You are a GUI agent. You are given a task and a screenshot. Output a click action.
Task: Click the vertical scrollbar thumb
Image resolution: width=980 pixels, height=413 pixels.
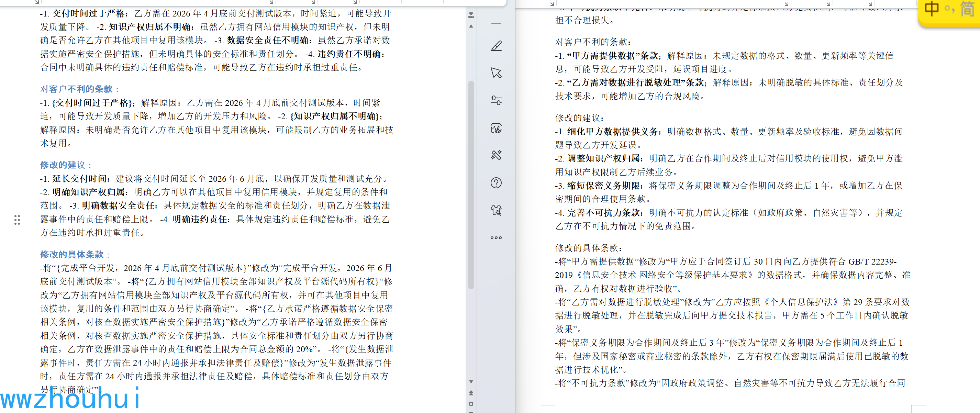click(471, 185)
